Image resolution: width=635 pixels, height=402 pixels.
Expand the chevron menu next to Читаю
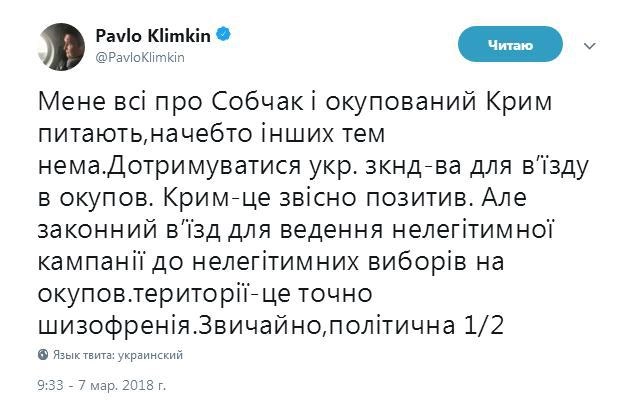(592, 45)
